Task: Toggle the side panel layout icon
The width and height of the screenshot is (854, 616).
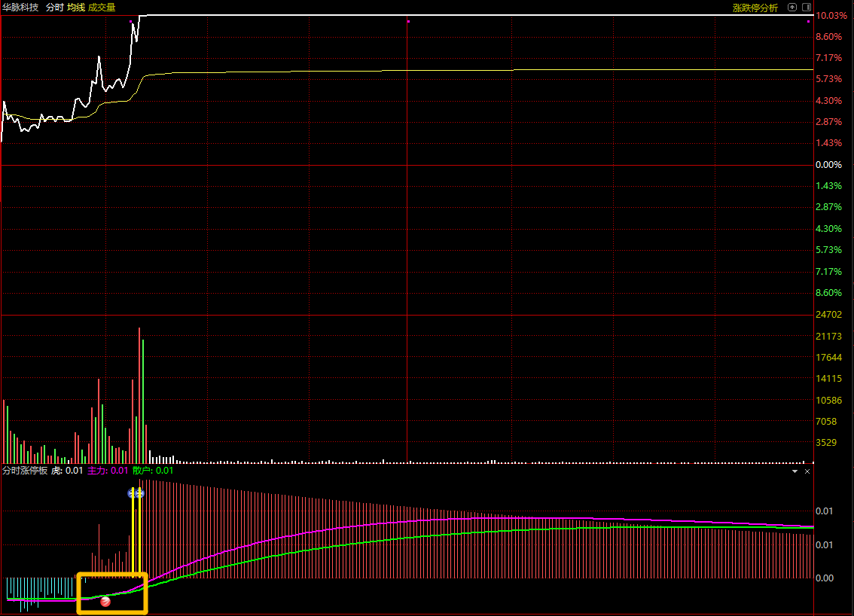Action: (807, 7)
